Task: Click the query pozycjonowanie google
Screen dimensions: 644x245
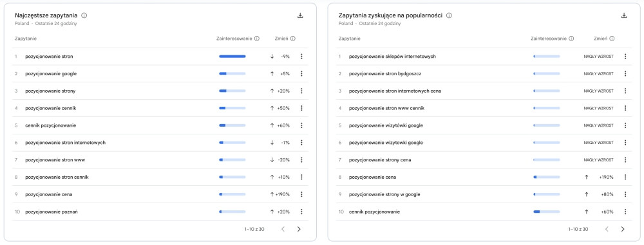Action: (51, 74)
